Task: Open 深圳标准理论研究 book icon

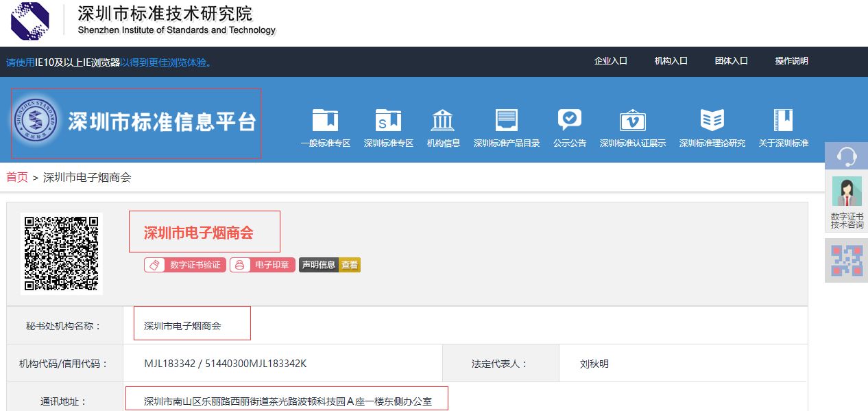Action: click(712, 120)
